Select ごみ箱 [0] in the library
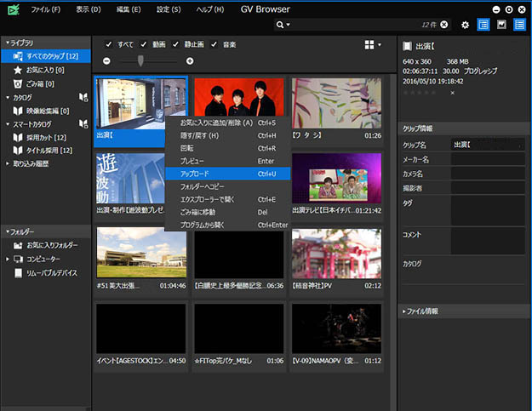The height and width of the screenshot is (411, 532). 41,84
